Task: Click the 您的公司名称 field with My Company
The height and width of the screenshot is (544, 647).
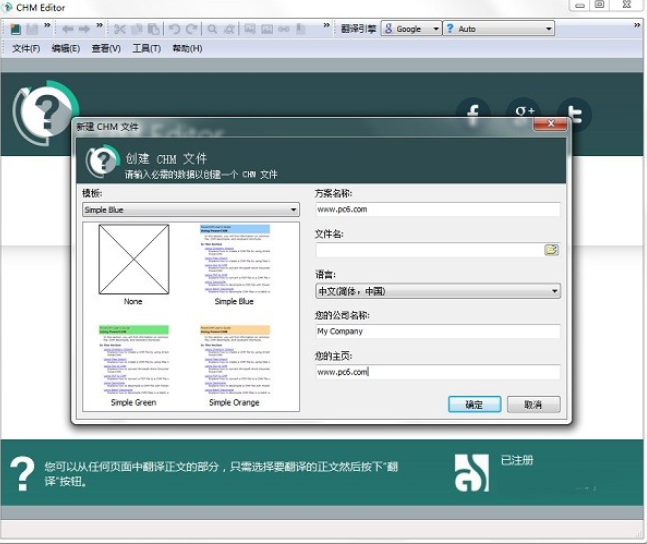Action: [x=438, y=331]
